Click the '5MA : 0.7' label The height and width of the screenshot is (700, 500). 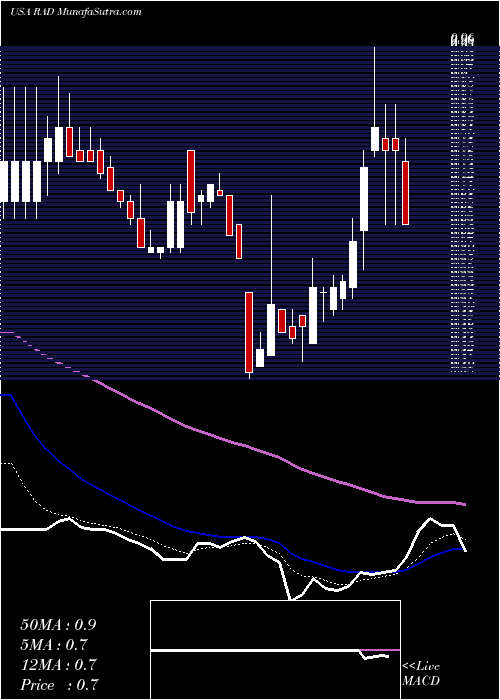[54, 645]
